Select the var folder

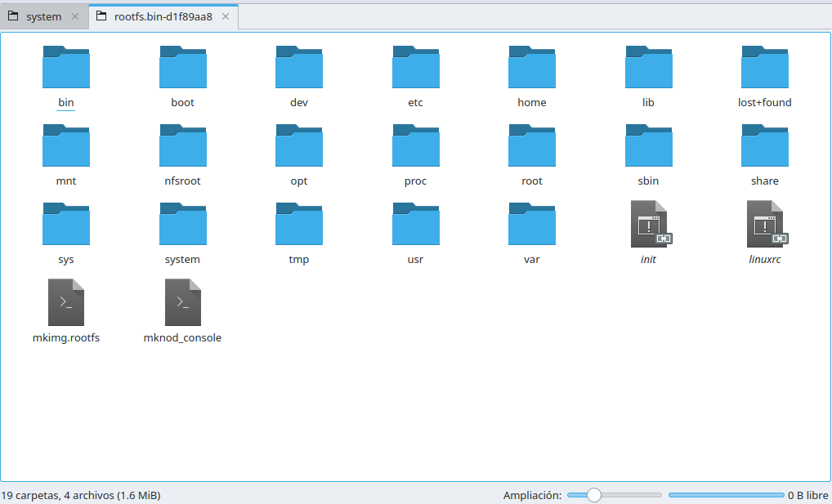[532, 225]
